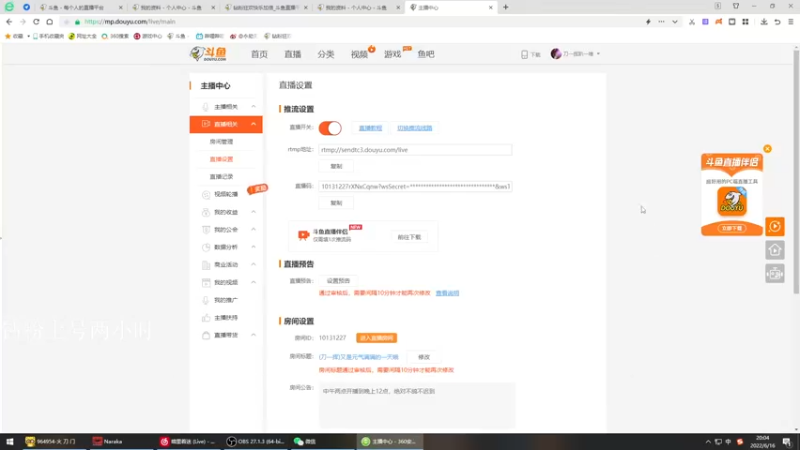Viewport: 800px width, 450px height.
Task: Click the 房间公告 announcement text area
Action: 417,405
